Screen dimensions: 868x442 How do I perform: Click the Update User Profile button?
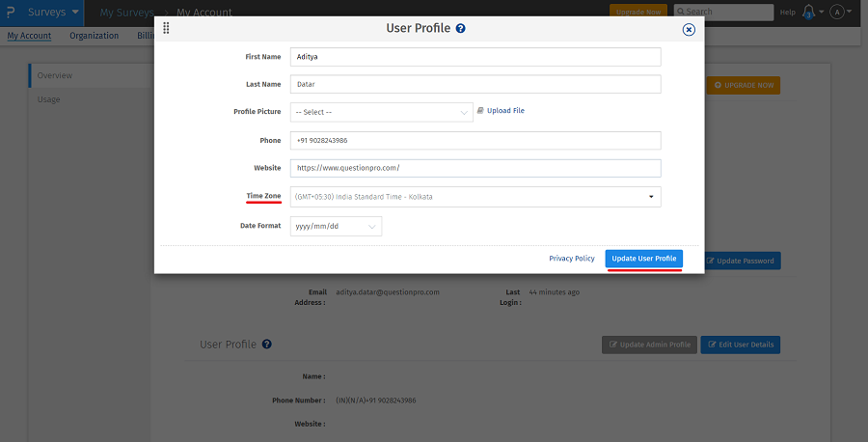pos(644,259)
